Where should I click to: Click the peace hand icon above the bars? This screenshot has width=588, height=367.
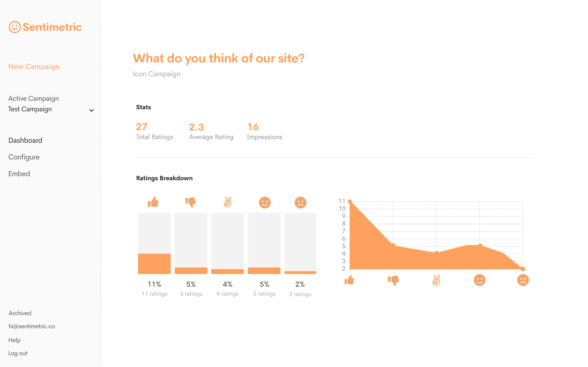click(228, 202)
